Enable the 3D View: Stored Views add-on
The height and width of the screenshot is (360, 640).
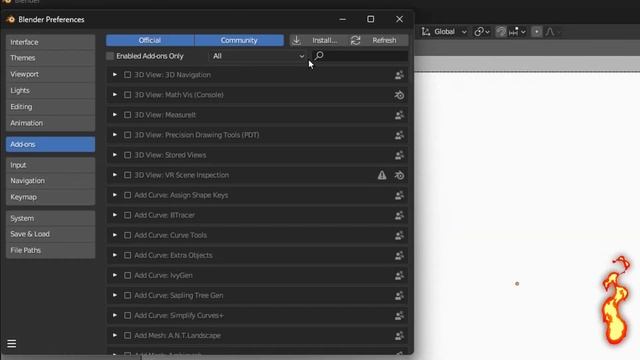pos(127,155)
